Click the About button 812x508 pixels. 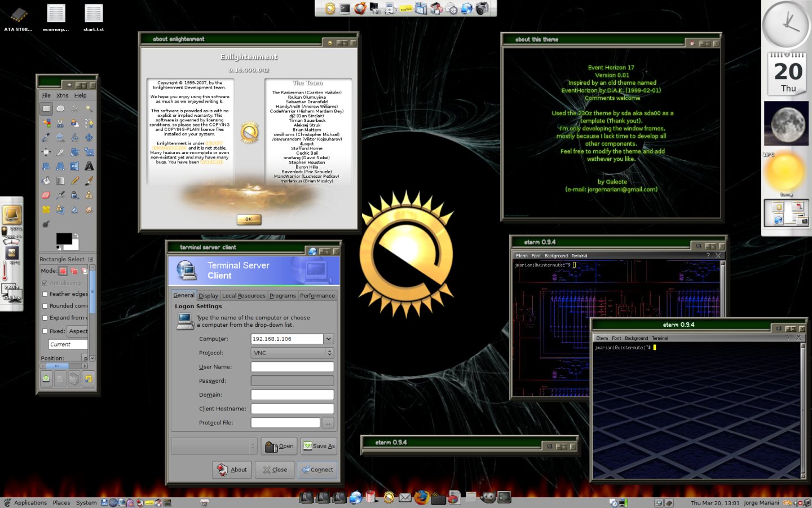click(x=232, y=470)
